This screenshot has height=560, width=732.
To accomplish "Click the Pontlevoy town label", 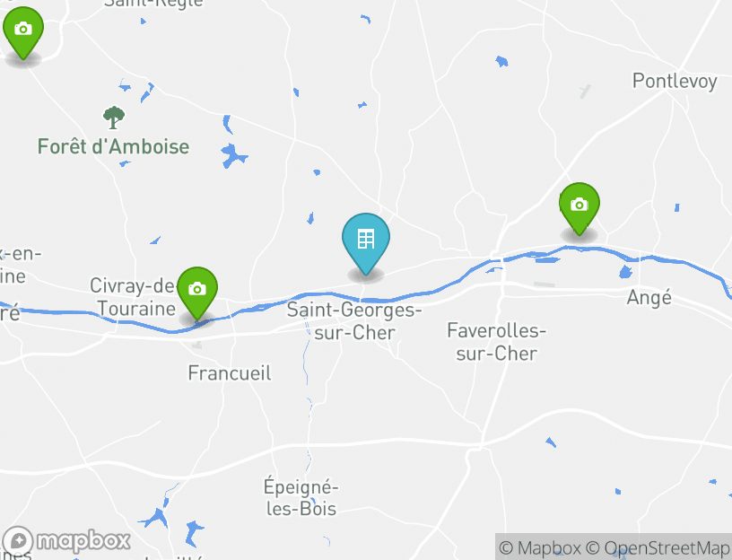I will coord(675,82).
